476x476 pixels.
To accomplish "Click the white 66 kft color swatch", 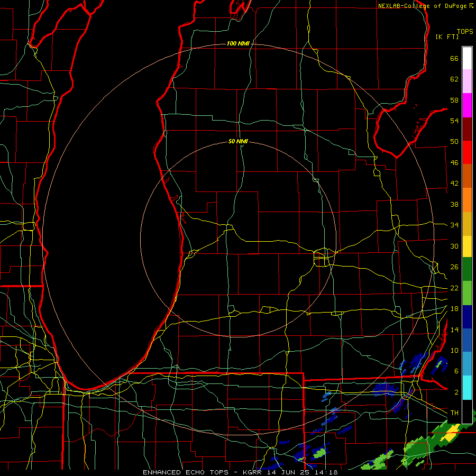I will point(467,58).
